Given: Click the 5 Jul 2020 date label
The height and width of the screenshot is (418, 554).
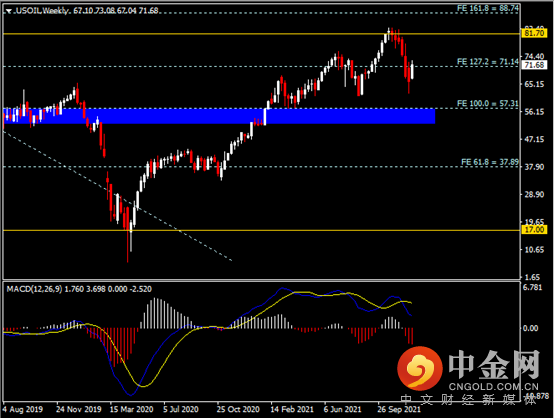Looking at the screenshot, I should 181,410.
